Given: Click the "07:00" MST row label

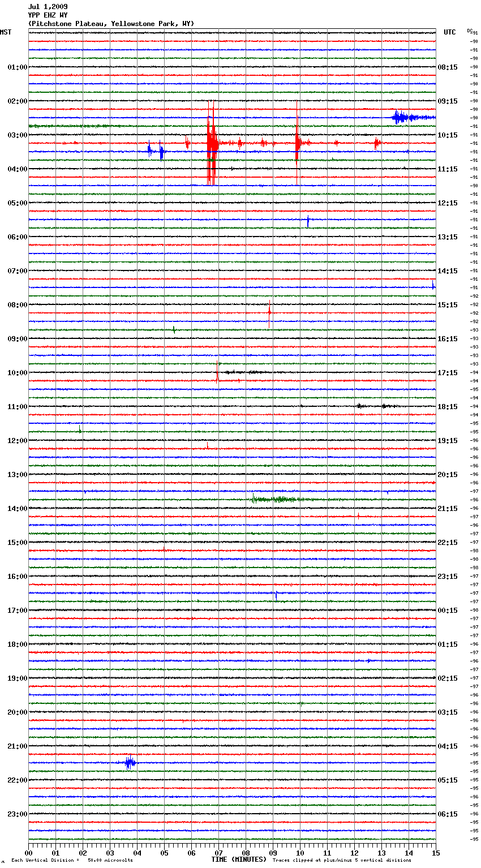Looking at the screenshot, I should pos(18,270).
